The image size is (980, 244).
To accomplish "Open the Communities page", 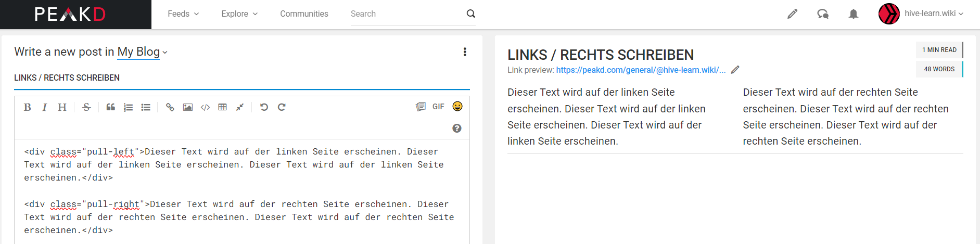I will 304,14.
